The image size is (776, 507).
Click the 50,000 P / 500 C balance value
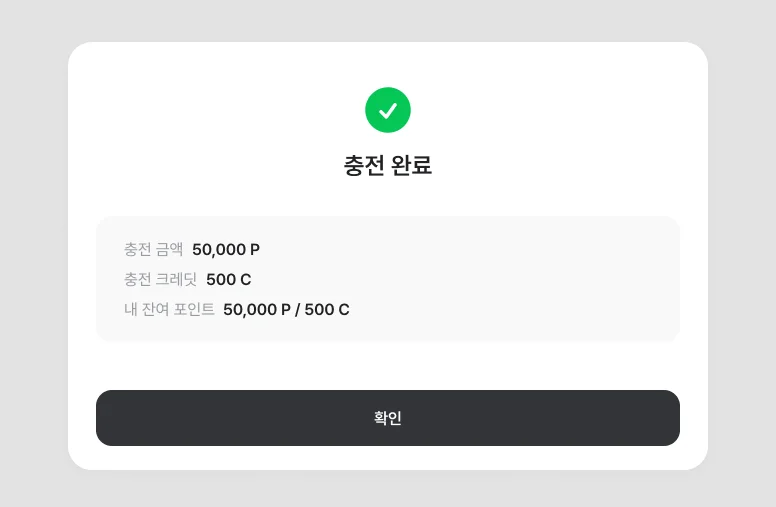pyautogui.click(x=286, y=309)
